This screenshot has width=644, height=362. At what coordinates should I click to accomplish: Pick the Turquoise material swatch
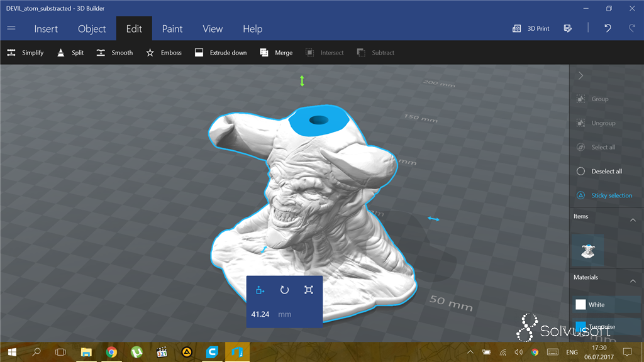pyautogui.click(x=580, y=327)
